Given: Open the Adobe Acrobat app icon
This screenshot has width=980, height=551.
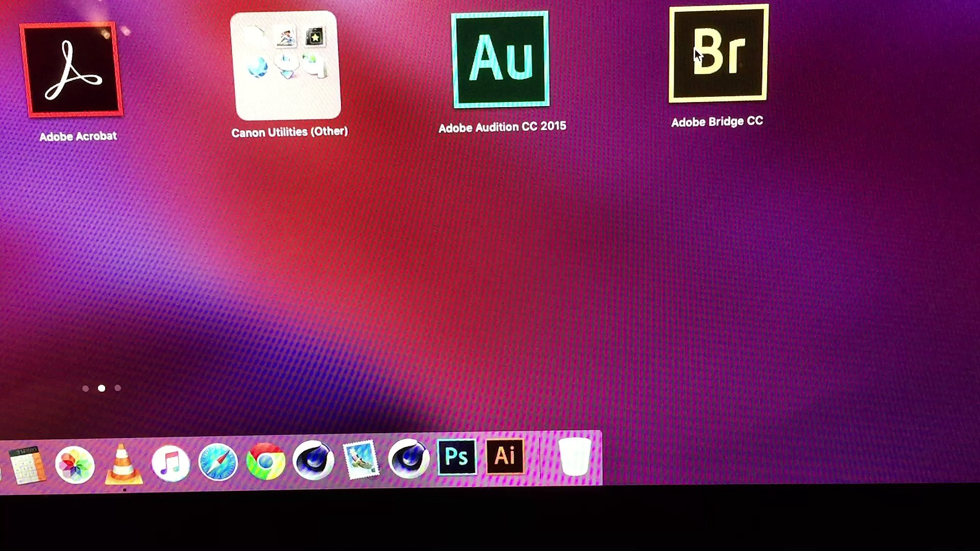Looking at the screenshot, I should click(71, 70).
